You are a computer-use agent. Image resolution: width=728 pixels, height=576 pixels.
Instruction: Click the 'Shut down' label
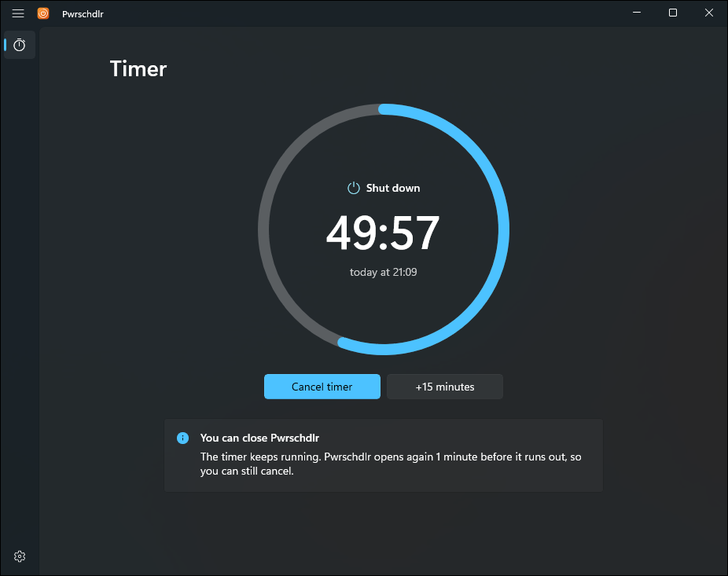click(393, 188)
